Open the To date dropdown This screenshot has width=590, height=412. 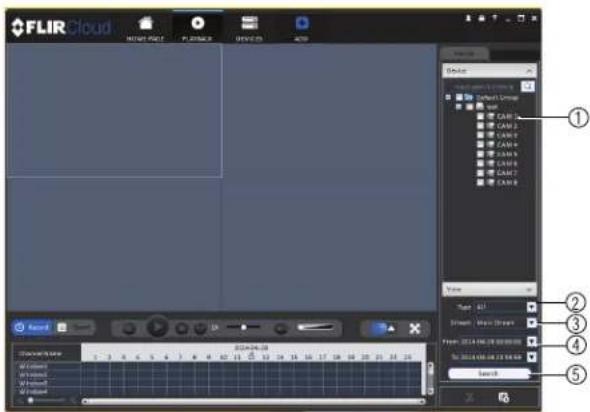[x=531, y=357]
